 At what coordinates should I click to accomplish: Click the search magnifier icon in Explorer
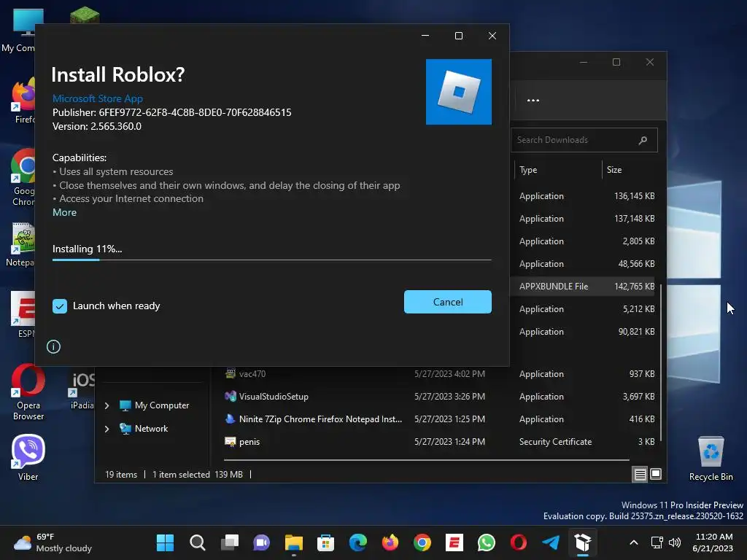(643, 140)
